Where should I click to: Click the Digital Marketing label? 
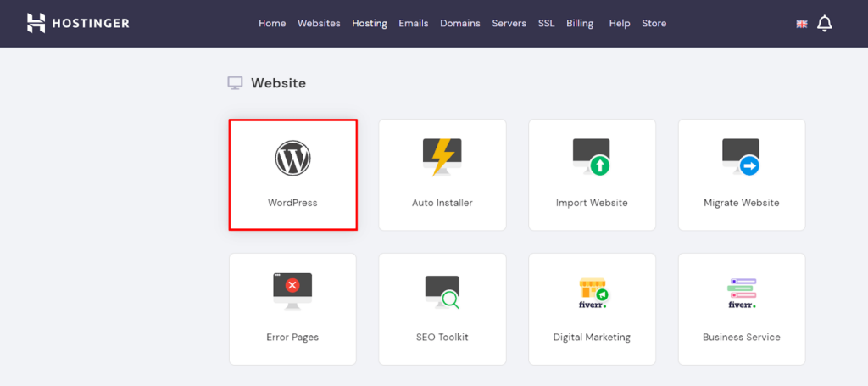[592, 338]
